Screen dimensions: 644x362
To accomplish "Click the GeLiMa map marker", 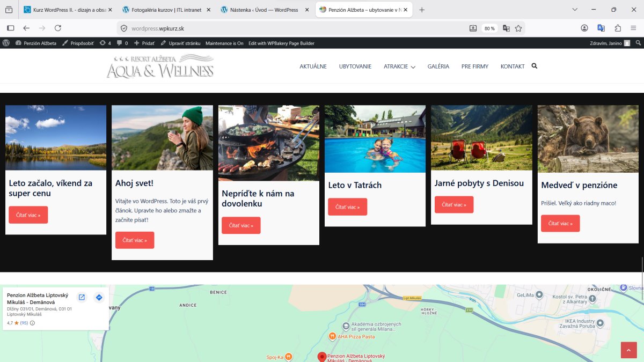I will 539,294.
